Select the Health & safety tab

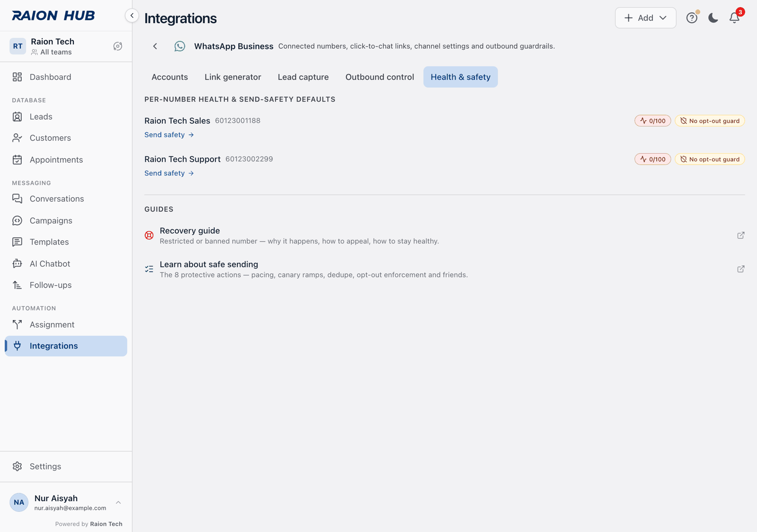pos(460,77)
